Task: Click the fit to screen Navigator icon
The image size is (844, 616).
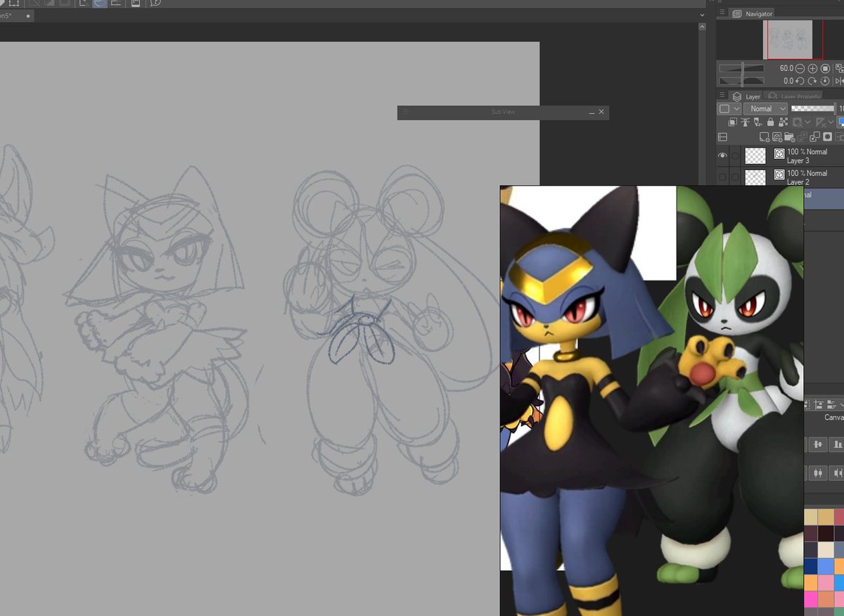Action: pyautogui.click(x=839, y=68)
